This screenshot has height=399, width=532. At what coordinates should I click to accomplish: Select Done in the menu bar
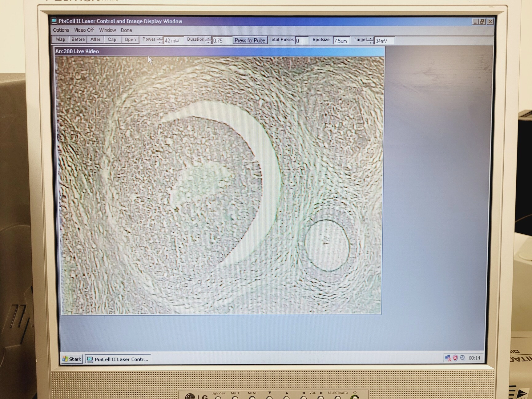click(126, 30)
